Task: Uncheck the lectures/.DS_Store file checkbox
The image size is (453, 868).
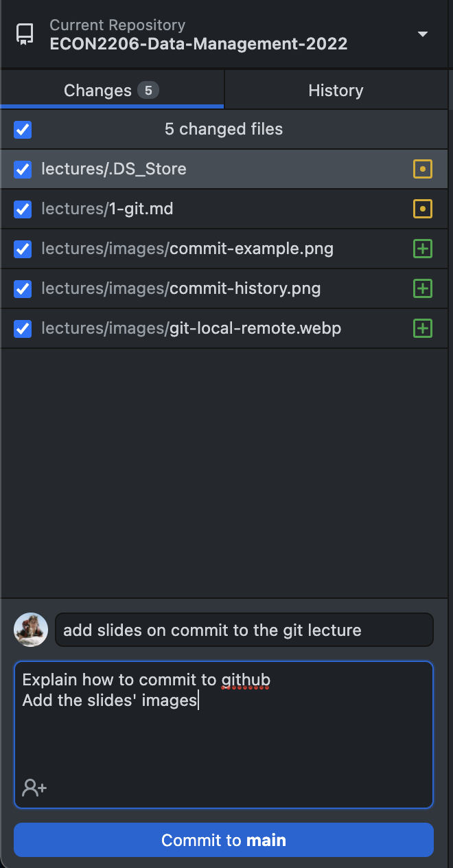Action: coord(23,169)
